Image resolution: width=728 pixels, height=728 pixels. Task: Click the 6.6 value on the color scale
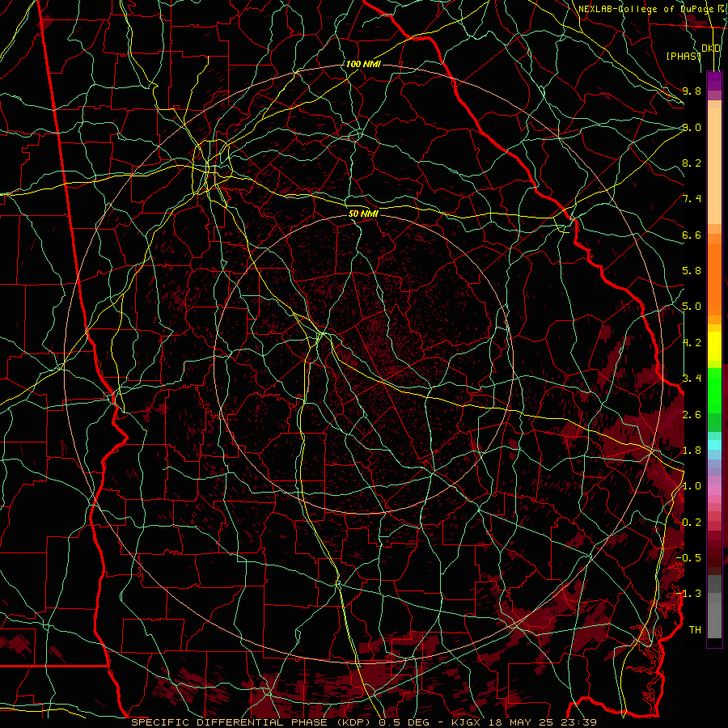[692, 235]
